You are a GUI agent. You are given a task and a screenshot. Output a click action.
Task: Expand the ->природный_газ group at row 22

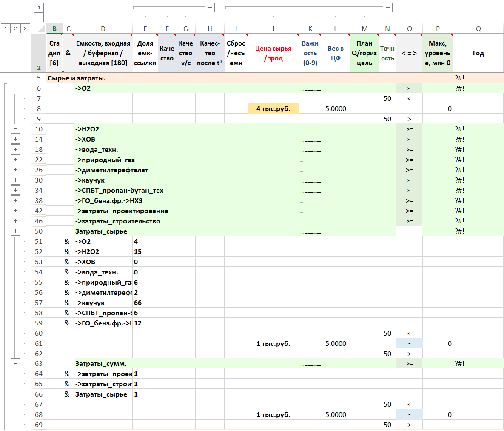point(16,160)
